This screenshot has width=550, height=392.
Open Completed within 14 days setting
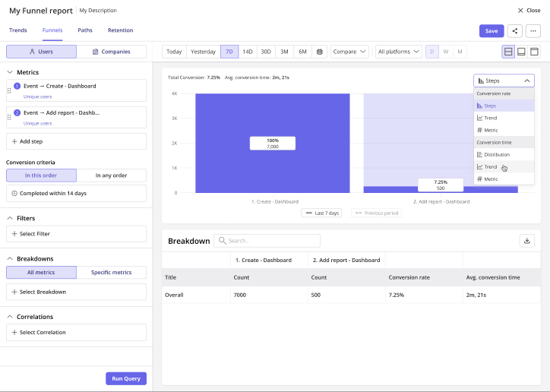(76, 193)
